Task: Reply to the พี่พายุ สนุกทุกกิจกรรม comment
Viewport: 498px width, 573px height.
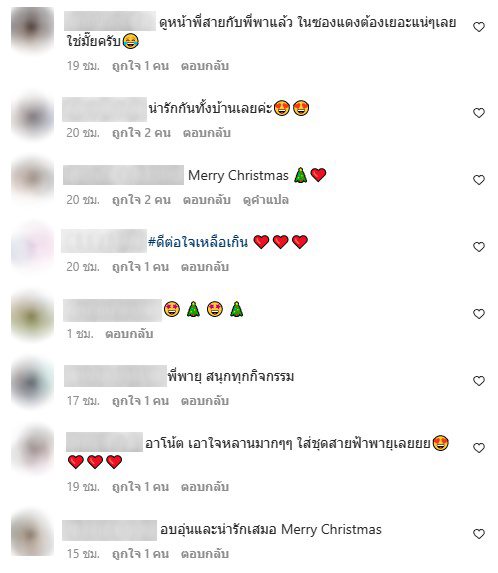Action: [x=205, y=401]
